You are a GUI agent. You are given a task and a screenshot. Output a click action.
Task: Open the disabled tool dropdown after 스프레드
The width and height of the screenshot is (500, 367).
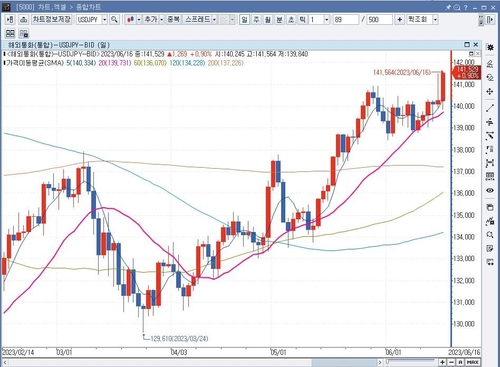(232, 20)
